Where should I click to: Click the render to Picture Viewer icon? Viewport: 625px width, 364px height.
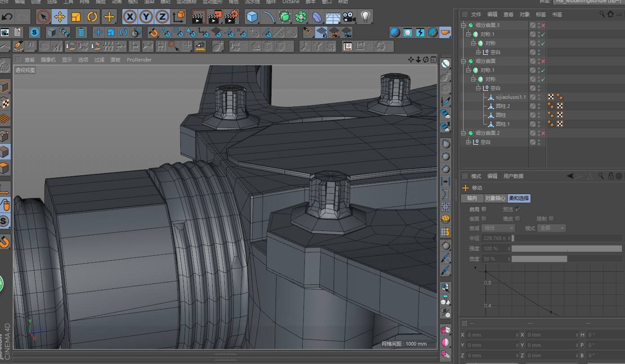215,17
